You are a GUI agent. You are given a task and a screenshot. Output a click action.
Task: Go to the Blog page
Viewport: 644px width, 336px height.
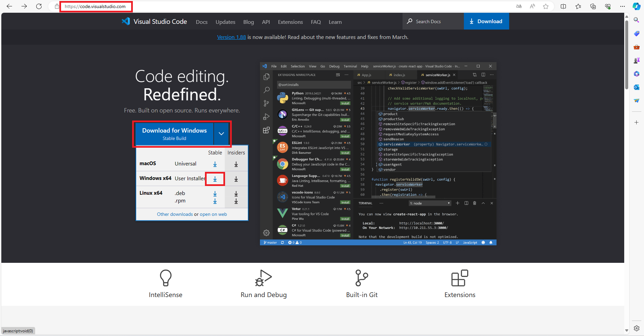249,22
